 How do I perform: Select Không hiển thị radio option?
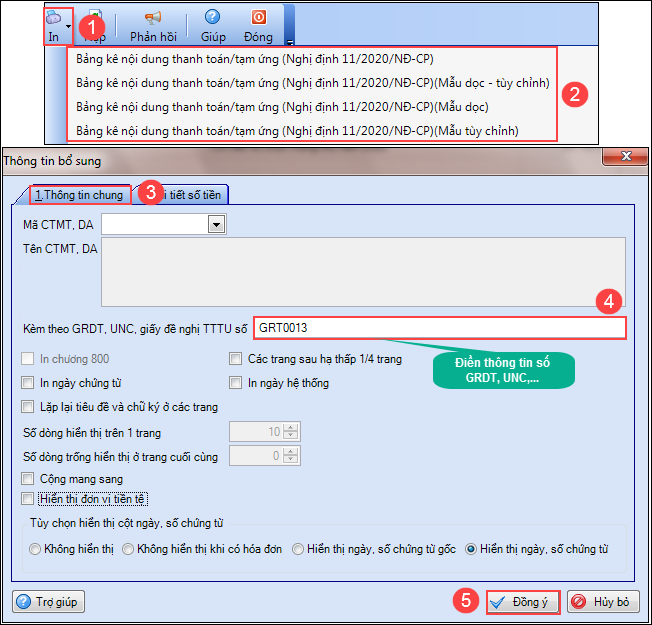[x=35, y=549]
